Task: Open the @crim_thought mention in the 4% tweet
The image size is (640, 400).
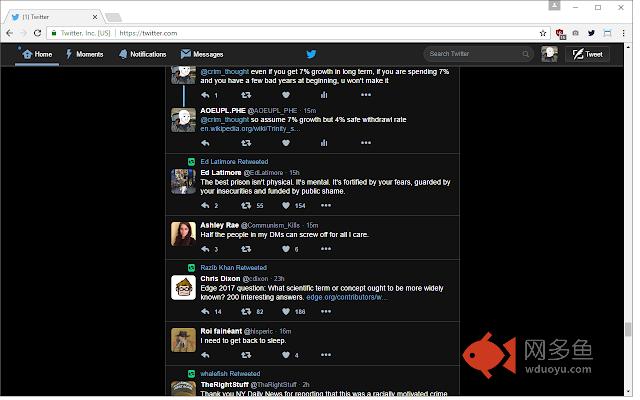Action: pos(224,120)
